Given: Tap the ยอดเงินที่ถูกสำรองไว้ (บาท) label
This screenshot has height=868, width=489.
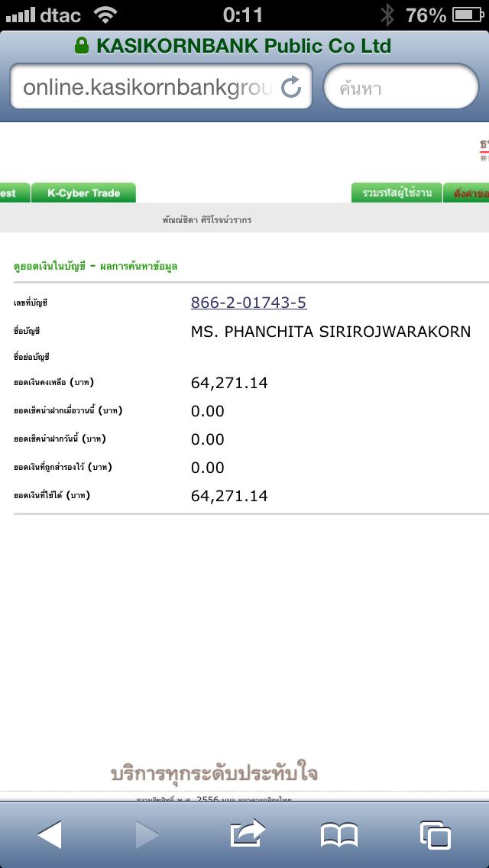Looking at the screenshot, I should tap(63, 467).
